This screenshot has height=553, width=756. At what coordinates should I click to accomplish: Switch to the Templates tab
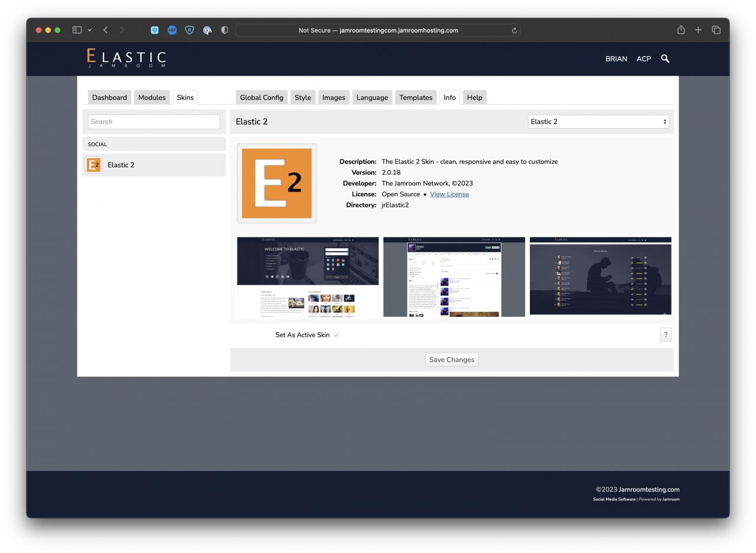[415, 97]
